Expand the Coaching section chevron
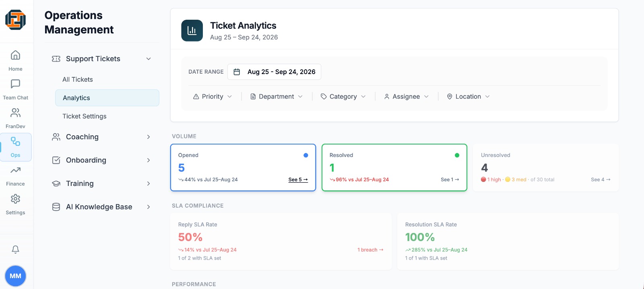The width and height of the screenshot is (644, 289). pyautogui.click(x=149, y=137)
